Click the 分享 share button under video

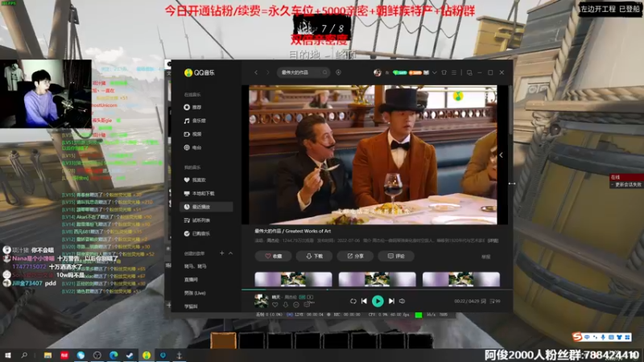[355, 256]
